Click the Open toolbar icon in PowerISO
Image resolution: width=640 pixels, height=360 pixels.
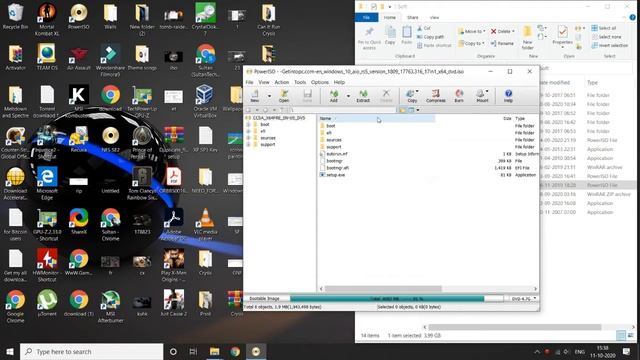pyautogui.click(x=284, y=96)
